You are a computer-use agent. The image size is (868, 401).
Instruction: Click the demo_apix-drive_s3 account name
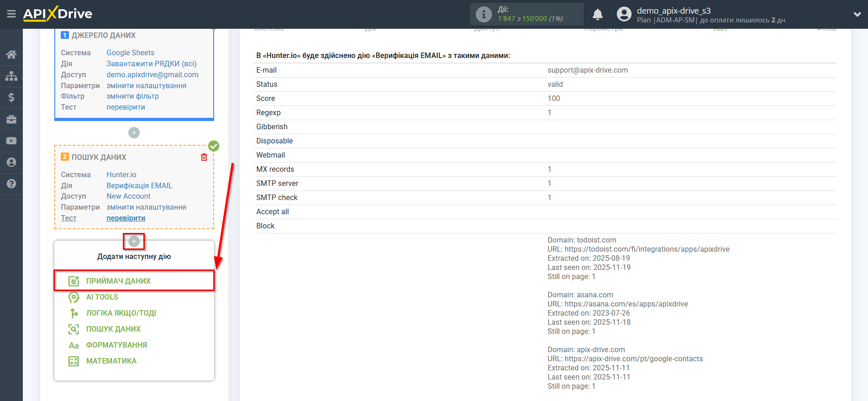tap(673, 11)
